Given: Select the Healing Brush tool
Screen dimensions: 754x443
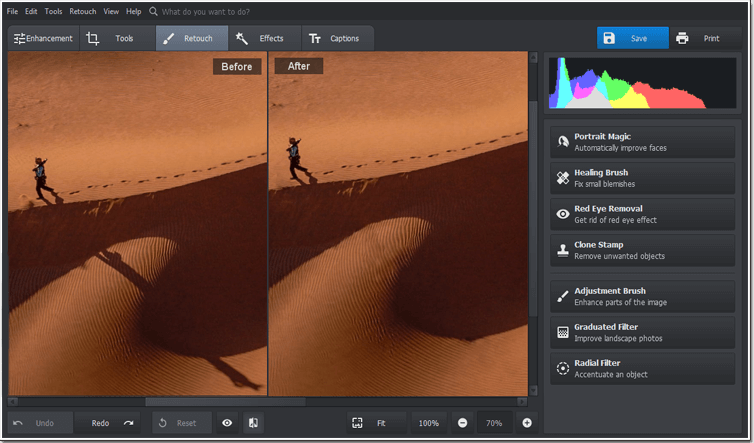Looking at the screenshot, I should [x=642, y=178].
